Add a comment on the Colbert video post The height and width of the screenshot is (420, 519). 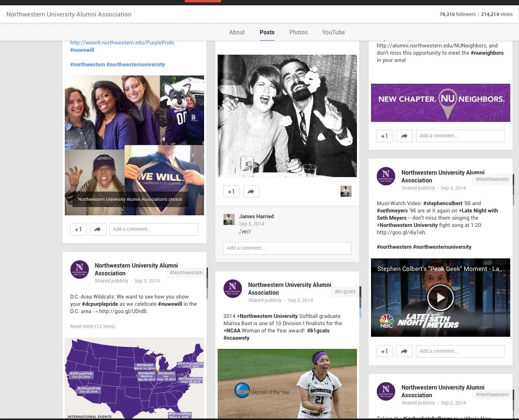tap(460, 351)
